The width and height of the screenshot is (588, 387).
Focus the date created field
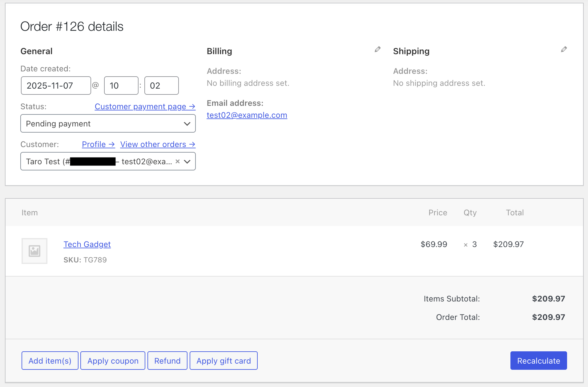[56, 86]
